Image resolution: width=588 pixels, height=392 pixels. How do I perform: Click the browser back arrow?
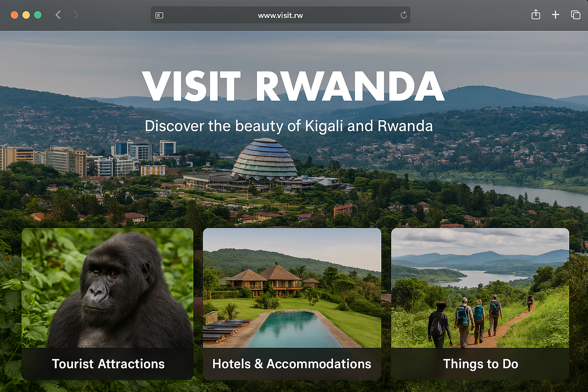(x=58, y=15)
